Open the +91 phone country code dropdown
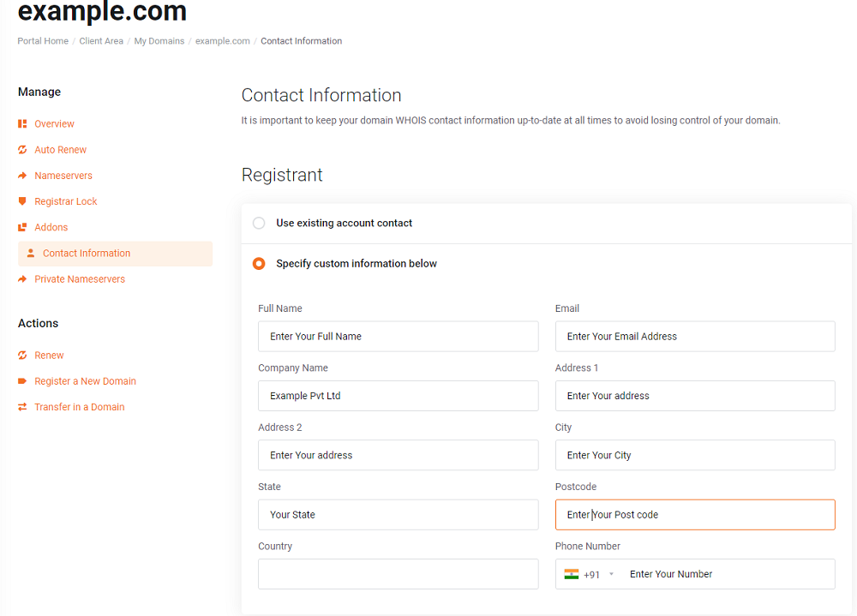The width and height of the screenshot is (857, 616). [x=611, y=574]
